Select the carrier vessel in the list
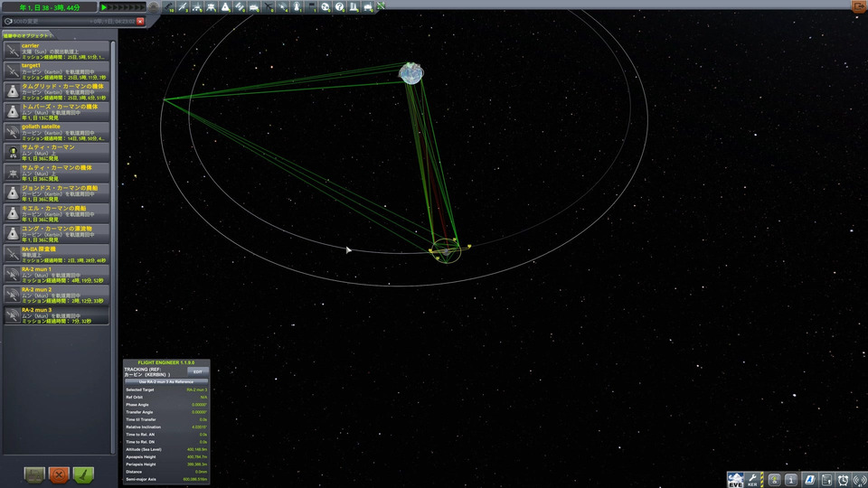The height and width of the screenshot is (488, 868). [x=56, y=51]
